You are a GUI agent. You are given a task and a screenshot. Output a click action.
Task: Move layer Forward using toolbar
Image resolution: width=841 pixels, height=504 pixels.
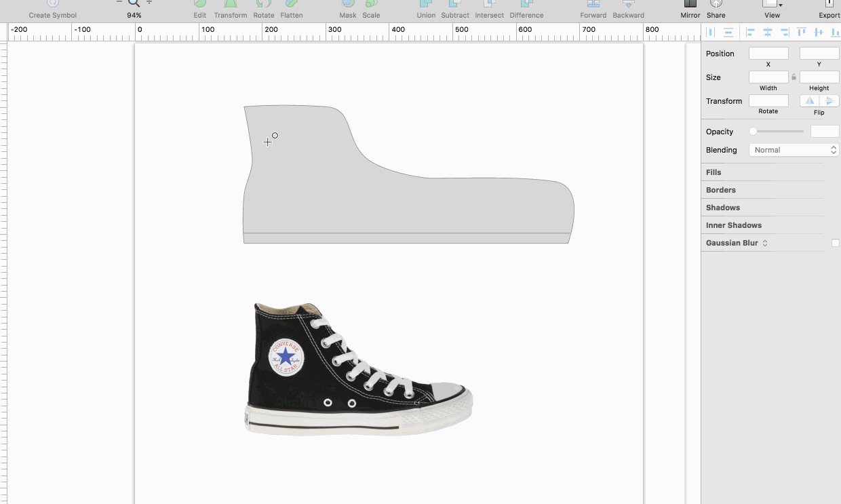pos(593,10)
